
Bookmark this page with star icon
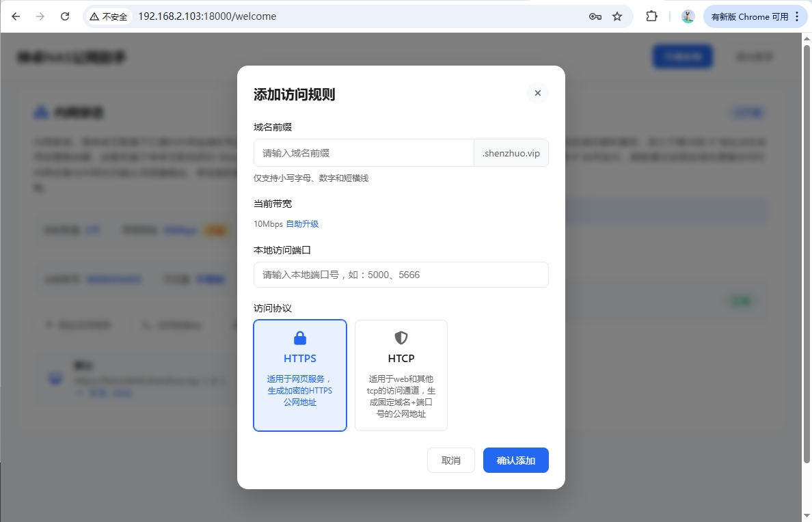(x=617, y=16)
